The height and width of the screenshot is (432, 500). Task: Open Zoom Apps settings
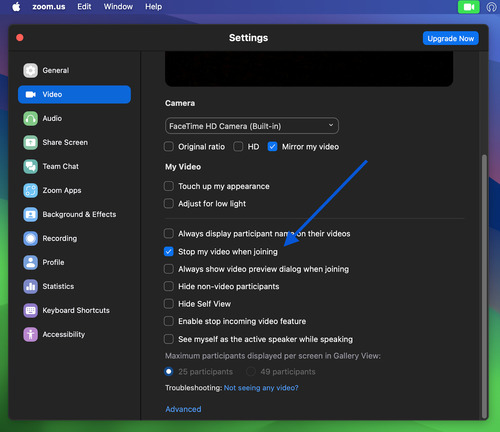[74, 190]
